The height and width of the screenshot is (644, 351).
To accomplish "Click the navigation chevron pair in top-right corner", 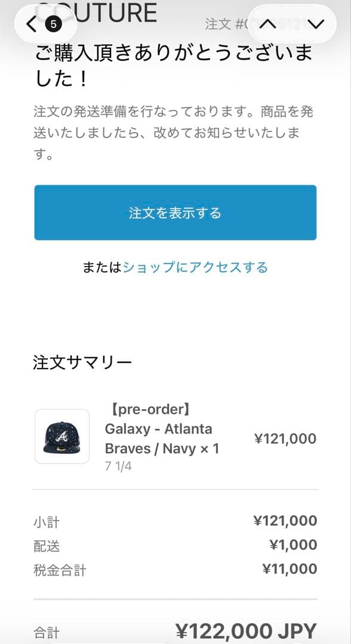I will pos(292,24).
